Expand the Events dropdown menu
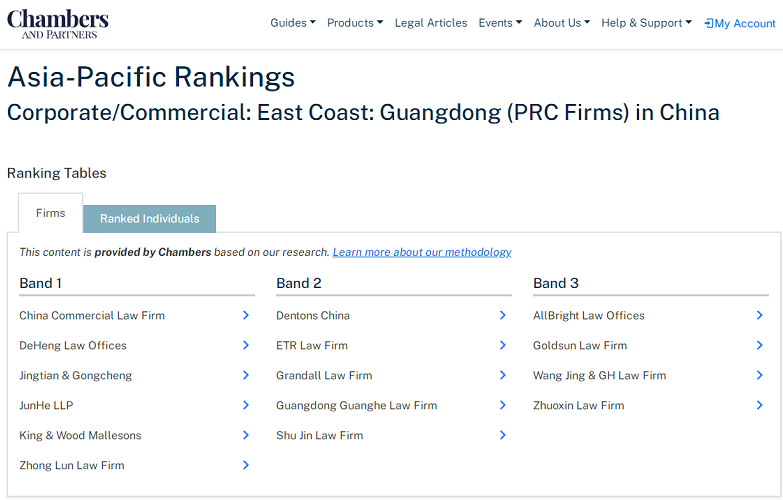The height and width of the screenshot is (500, 783). click(x=500, y=23)
